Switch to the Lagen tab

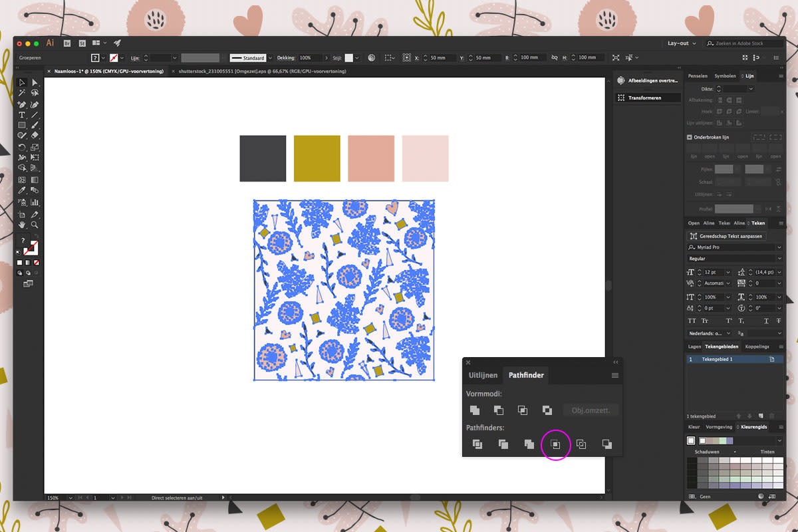pyautogui.click(x=694, y=346)
